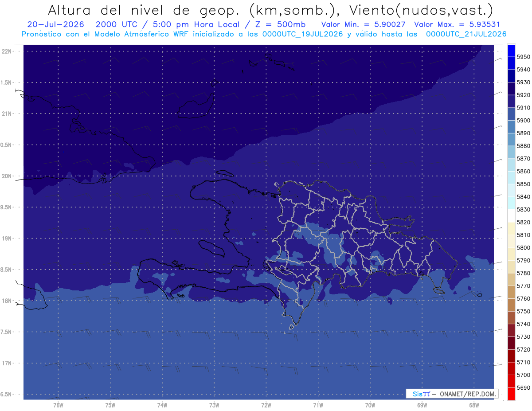The width and height of the screenshot is (532, 411).
Task: Click the colorbar swatch between 5910 and 5920
Action: (511, 102)
